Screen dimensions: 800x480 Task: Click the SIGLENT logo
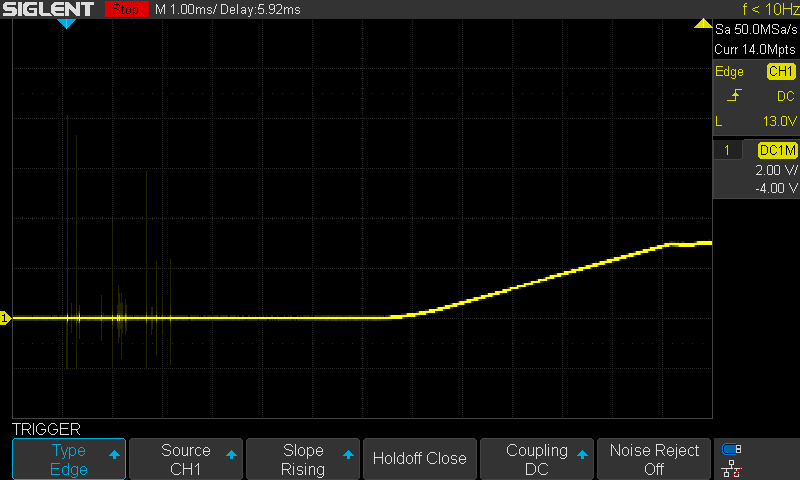click(48, 9)
